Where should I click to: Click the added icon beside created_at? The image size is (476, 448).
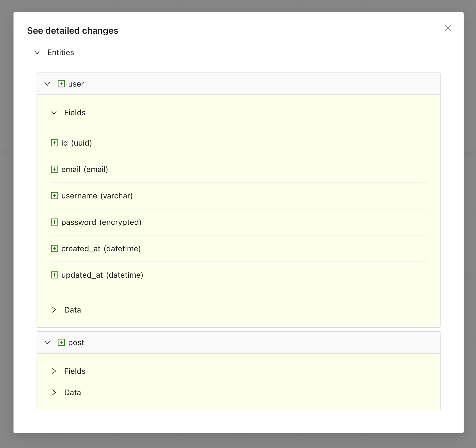[x=54, y=249]
